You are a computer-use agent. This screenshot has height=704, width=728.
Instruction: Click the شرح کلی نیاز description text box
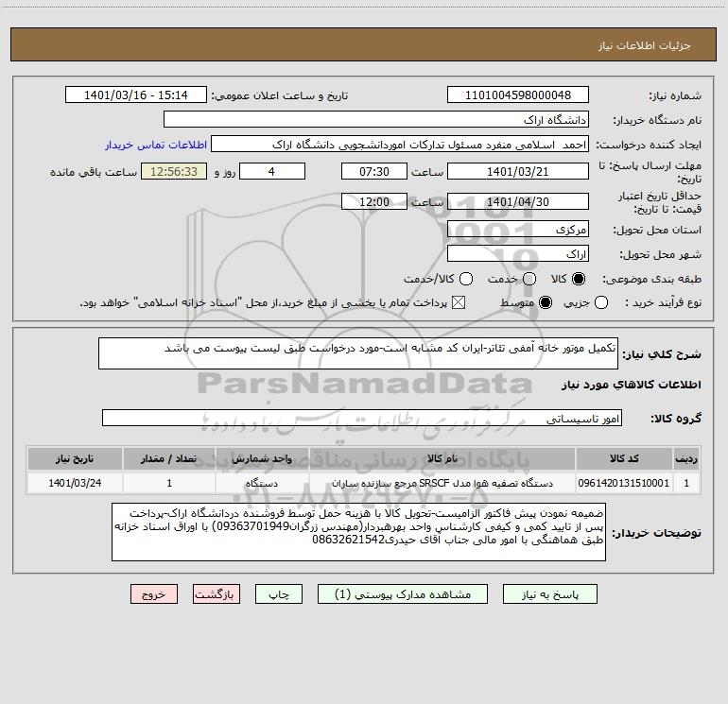click(x=358, y=354)
